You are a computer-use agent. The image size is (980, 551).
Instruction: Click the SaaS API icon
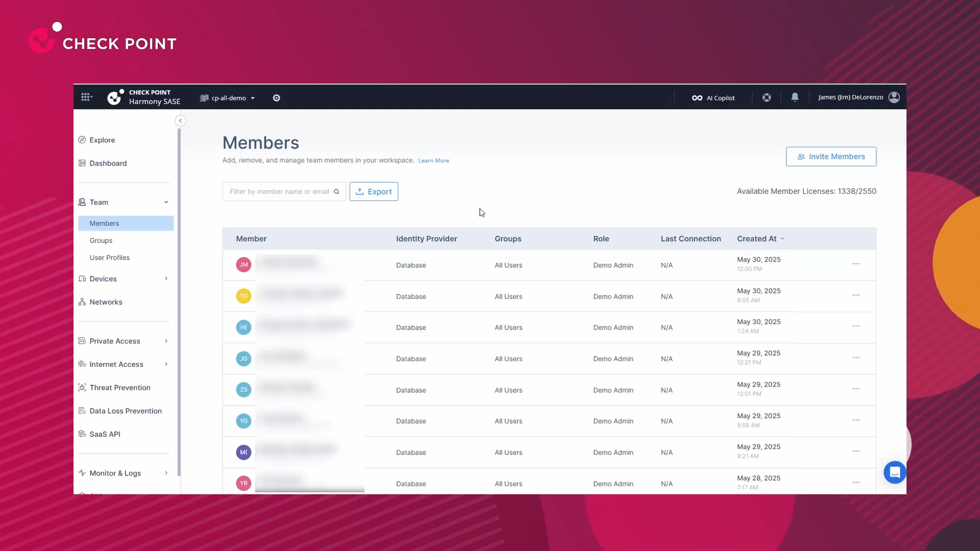(x=82, y=434)
